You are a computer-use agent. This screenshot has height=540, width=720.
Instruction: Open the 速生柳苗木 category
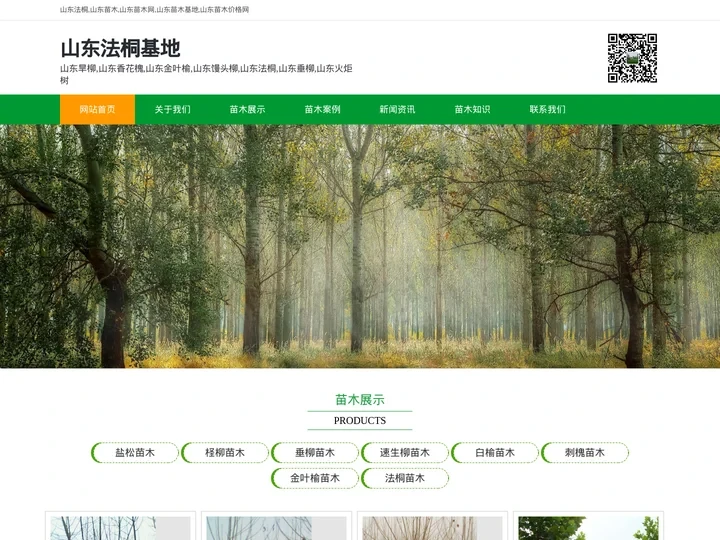point(405,453)
